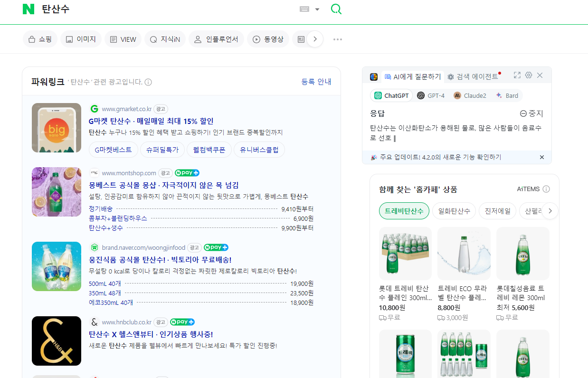Click the 유니버스클럽 button
This screenshot has height=378, width=588.
(259, 150)
